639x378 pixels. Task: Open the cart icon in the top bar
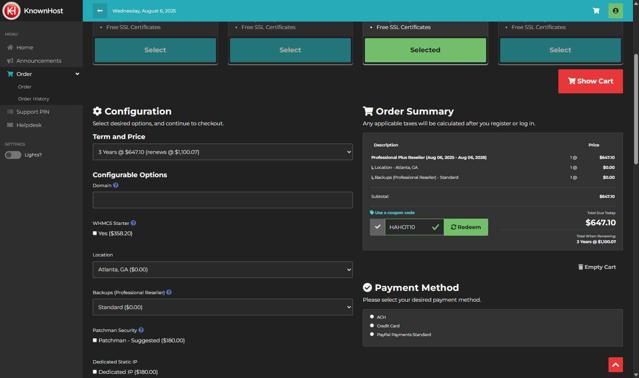[x=596, y=11]
